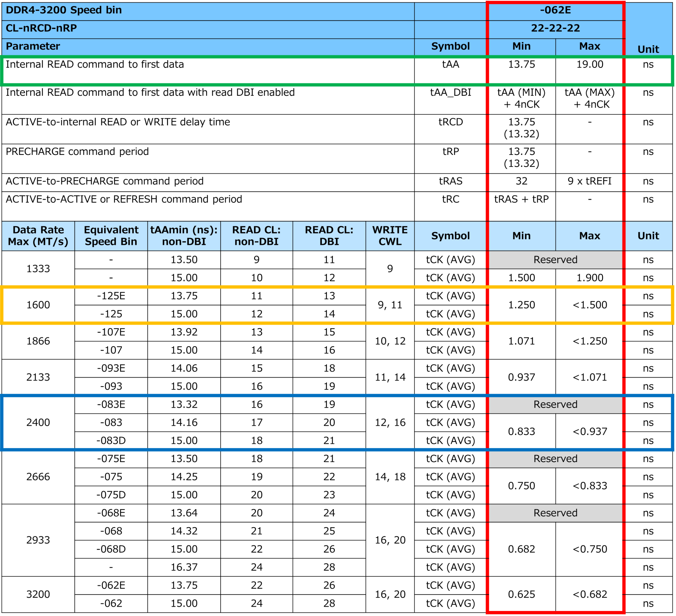Click the -125E speed bin cell
676x616 pixels.
(111, 296)
